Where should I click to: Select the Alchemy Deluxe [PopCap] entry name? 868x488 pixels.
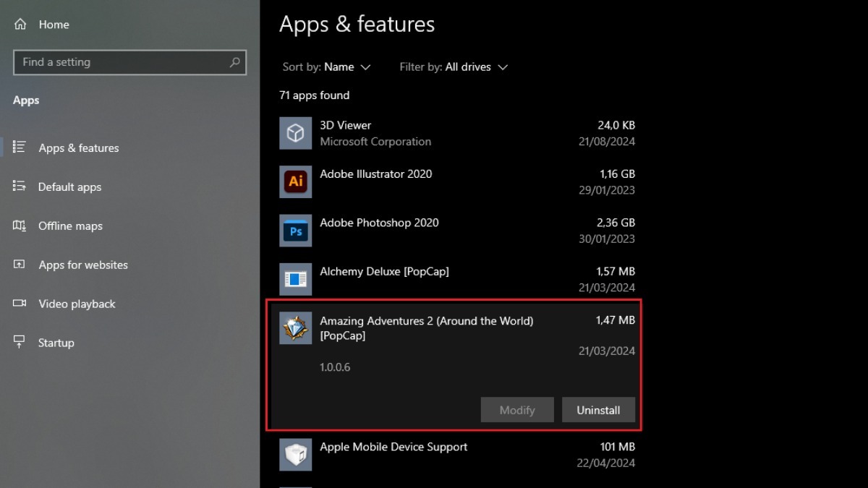(384, 272)
